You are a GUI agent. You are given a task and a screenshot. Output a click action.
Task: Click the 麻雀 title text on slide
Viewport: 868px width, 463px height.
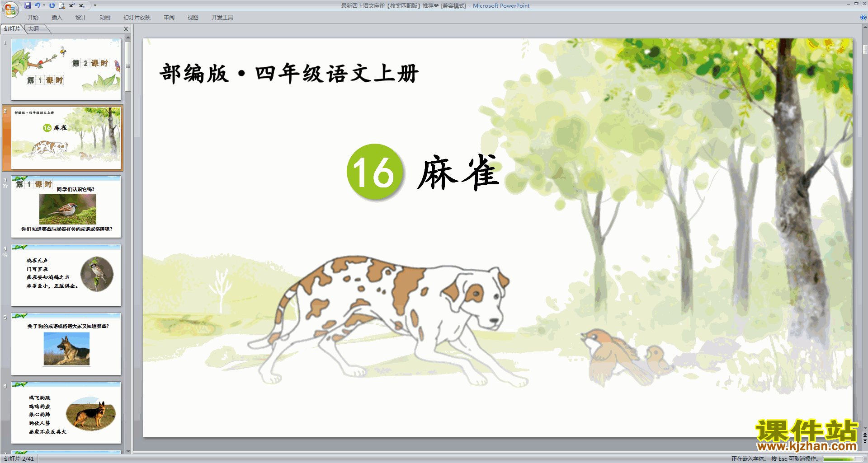458,172
